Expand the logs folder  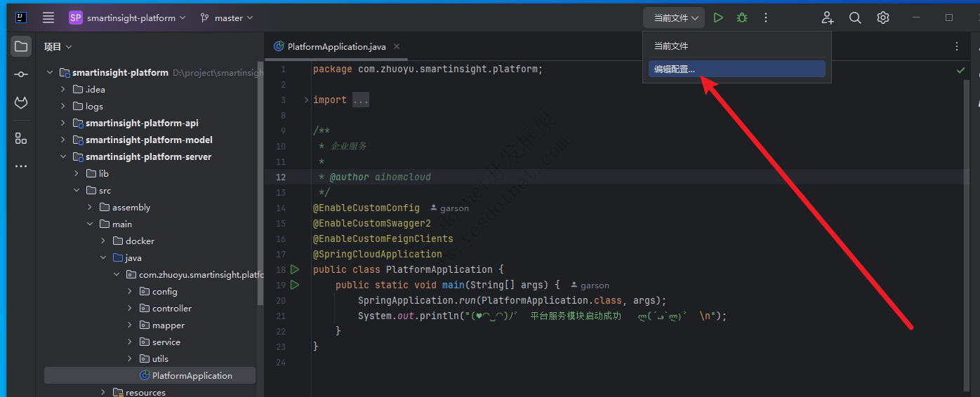[x=62, y=106]
